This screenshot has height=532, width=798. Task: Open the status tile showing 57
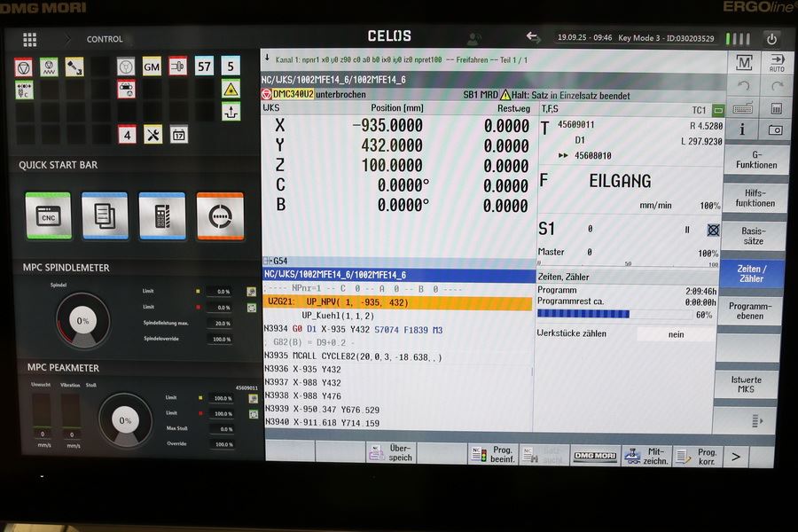[x=204, y=66]
